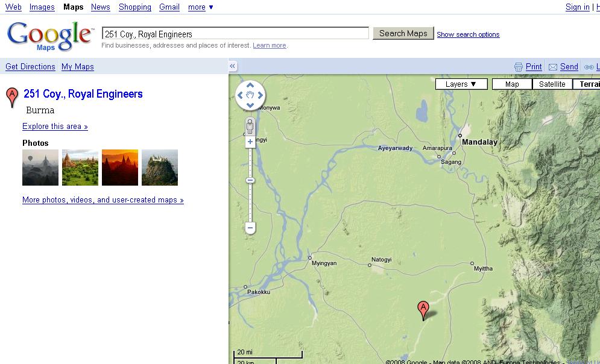
Task: Open the Shopping link
Action: [x=134, y=7]
